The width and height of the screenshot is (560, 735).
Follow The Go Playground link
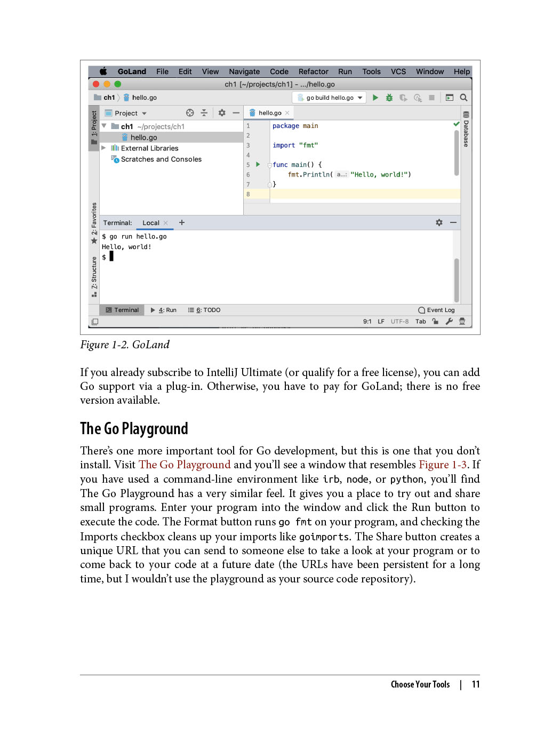[x=185, y=465]
